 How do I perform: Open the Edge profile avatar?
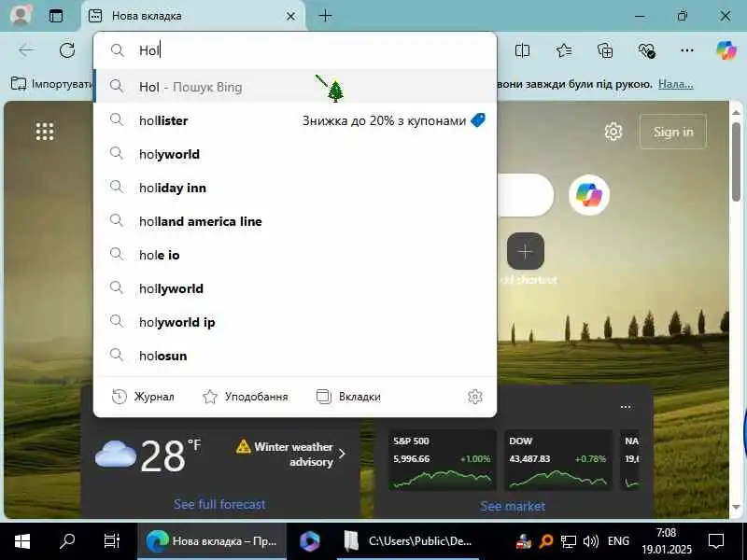coord(21,15)
